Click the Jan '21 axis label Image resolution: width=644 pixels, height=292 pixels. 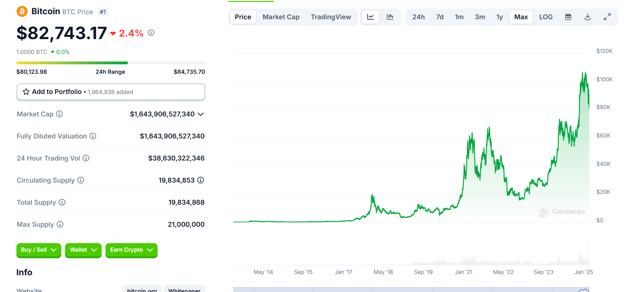463,272
